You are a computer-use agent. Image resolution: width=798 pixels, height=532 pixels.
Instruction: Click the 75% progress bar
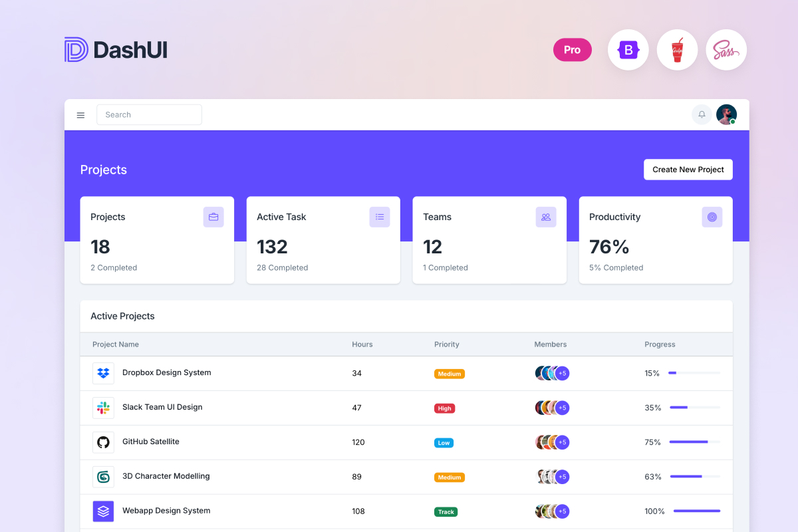pyautogui.click(x=695, y=442)
